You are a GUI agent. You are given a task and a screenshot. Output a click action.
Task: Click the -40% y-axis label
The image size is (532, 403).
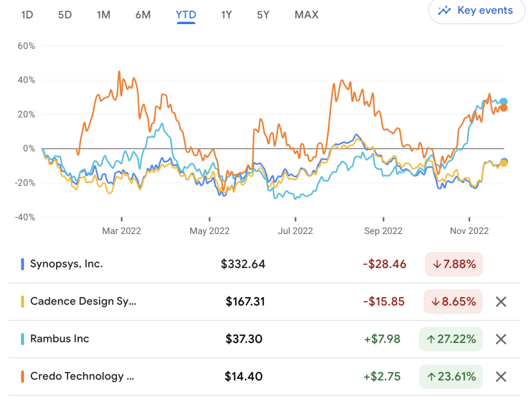25,217
